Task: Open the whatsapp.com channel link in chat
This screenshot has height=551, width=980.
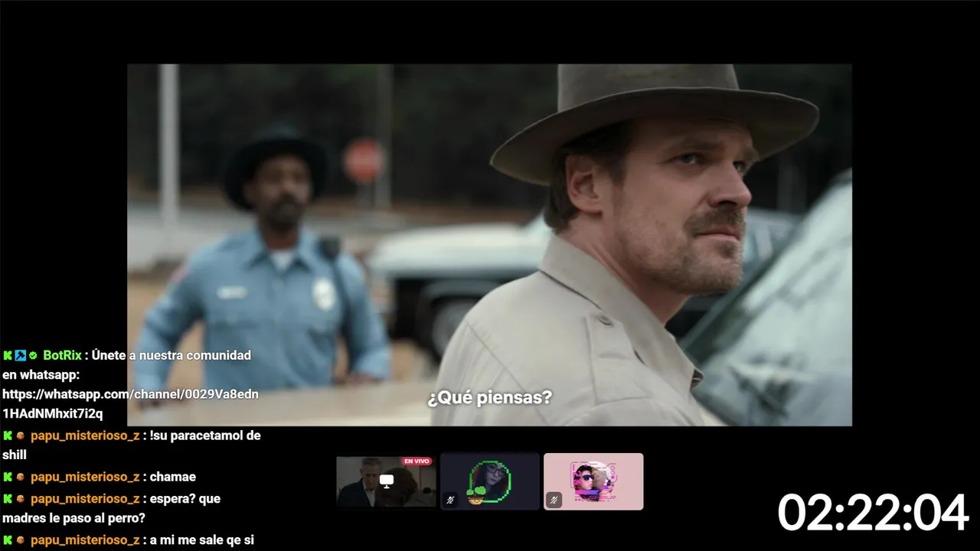Action: 130,404
